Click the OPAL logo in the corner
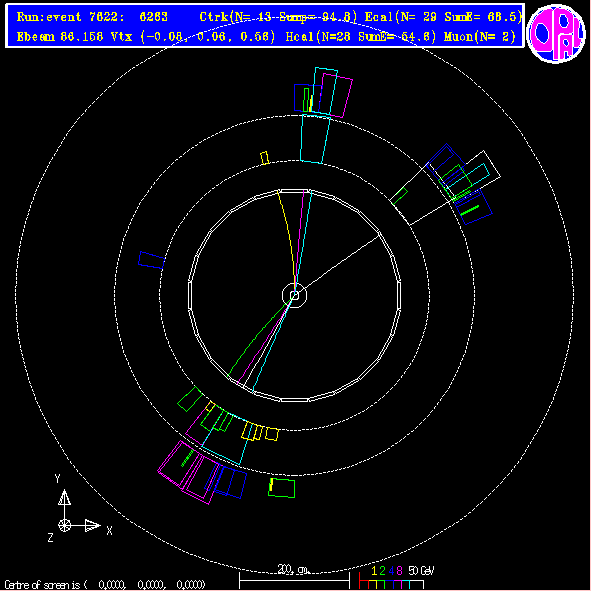The image size is (591, 591). pos(556,33)
